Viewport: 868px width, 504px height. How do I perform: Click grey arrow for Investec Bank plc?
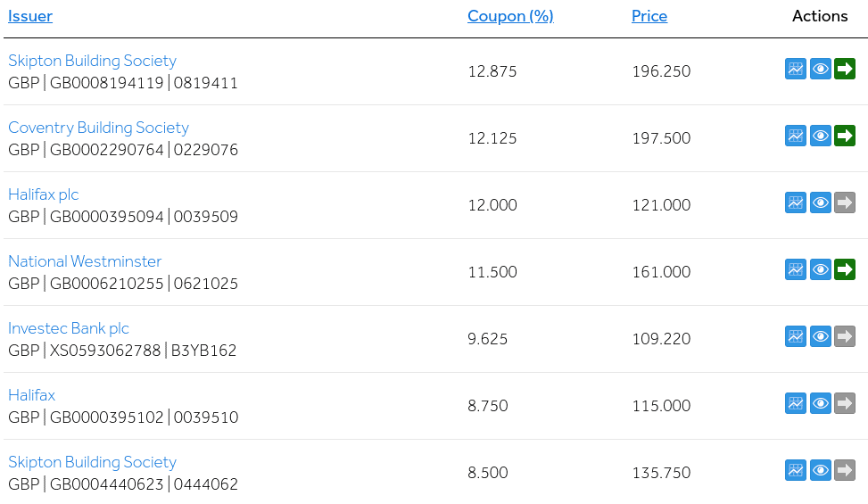[x=845, y=337]
